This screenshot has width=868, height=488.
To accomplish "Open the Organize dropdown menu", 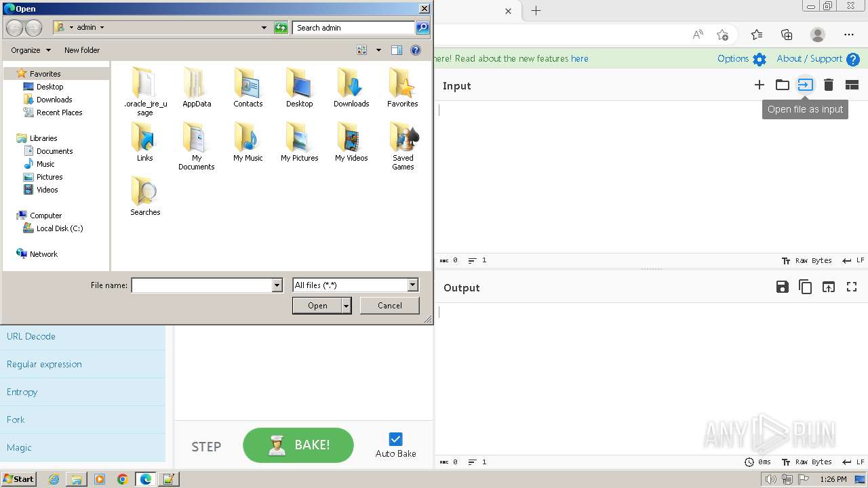I will click(x=31, y=50).
